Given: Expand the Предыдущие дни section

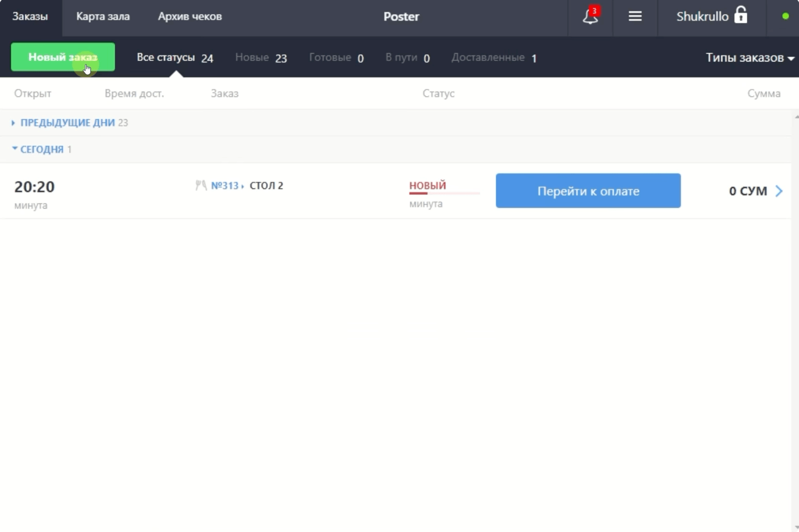Looking at the screenshot, I should pyautogui.click(x=67, y=123).
